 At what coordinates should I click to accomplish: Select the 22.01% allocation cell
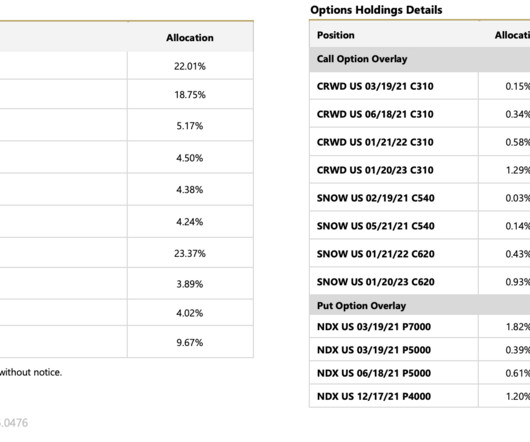[x=190, y=66]
